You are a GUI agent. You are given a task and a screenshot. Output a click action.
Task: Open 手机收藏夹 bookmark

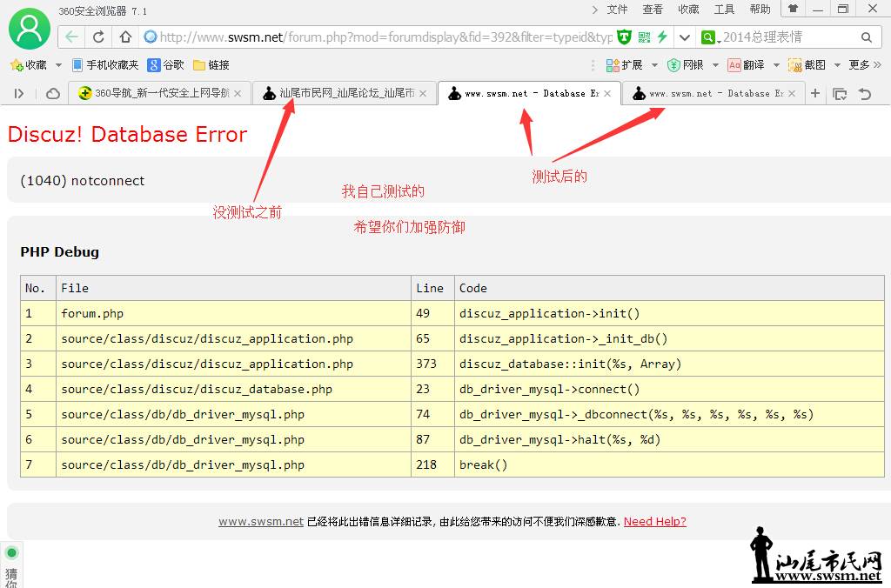[x=105, y=64]
